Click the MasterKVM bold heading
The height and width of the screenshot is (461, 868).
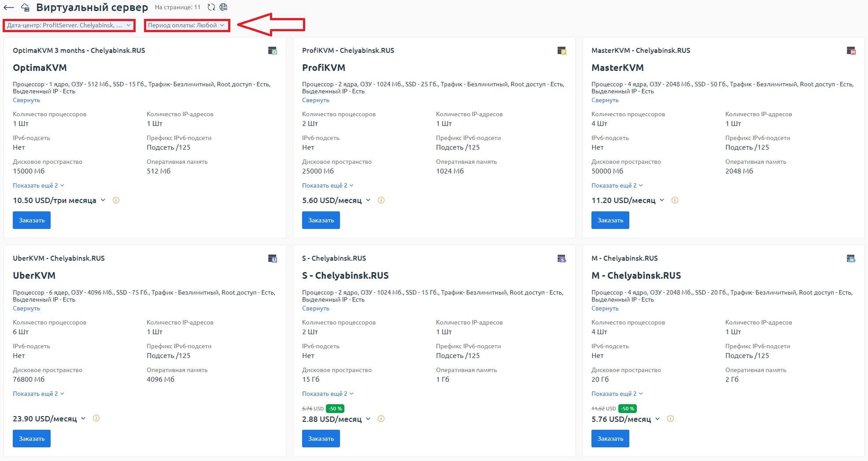[x=617, y=68]
